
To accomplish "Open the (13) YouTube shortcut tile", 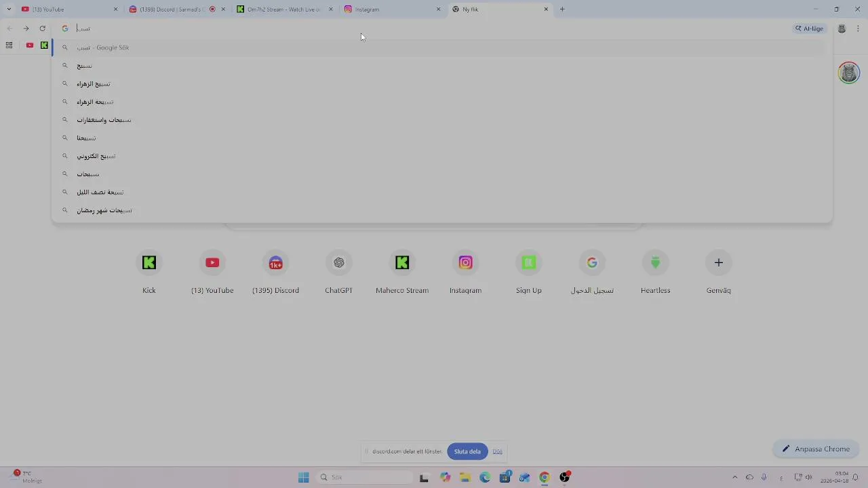I will (x=212, y=272).
